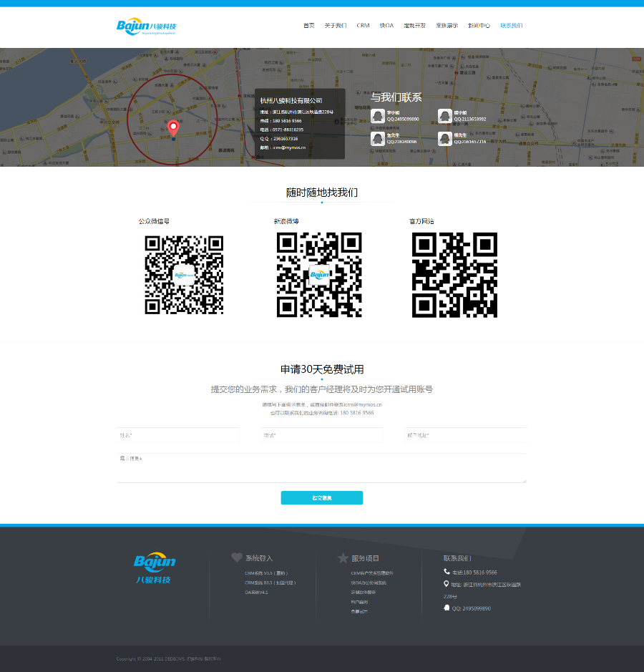Click the red map location pin
644x672 pixels.
pyautogui.click(x=173, y=127)
